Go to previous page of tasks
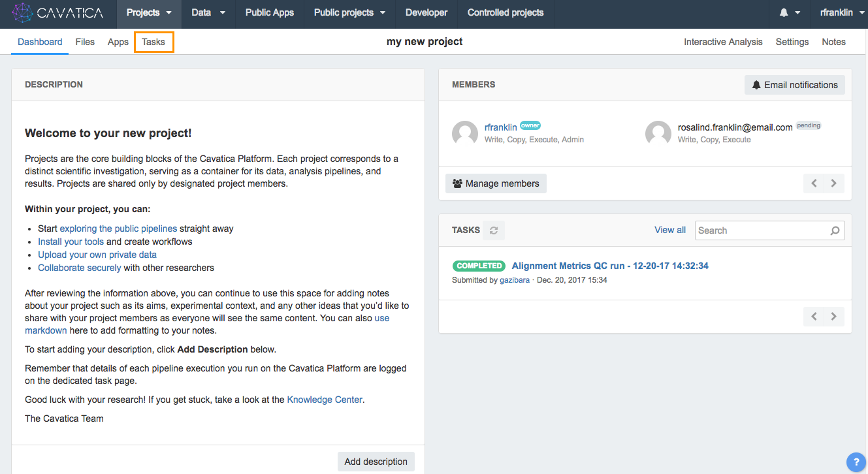The height and width of the screenshot is (474, 868). [814, 317]
